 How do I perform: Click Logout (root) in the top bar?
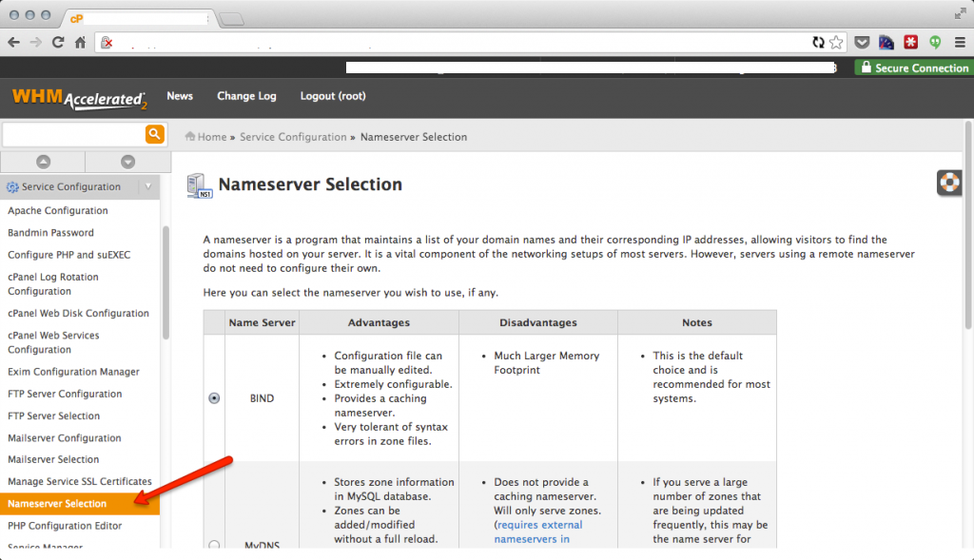tap(333, 96)
